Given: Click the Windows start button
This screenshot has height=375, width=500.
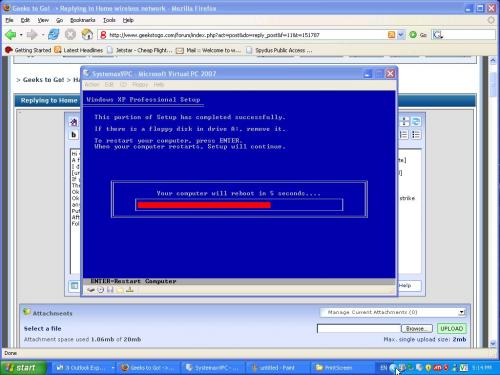Looking at the screenshot, I should [23, 368].
